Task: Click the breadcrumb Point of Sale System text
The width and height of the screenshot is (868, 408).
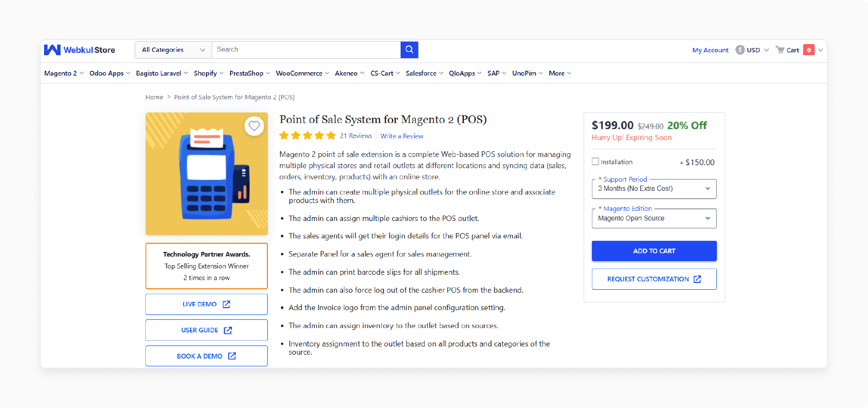Action: [234, 97]
